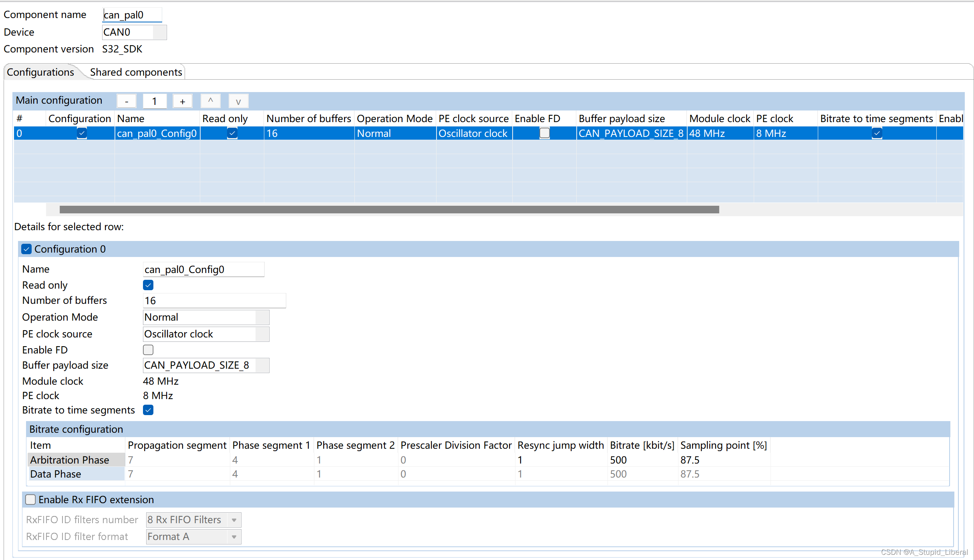
Task: Click the stepper number field showing 1
Action: click(154, 101)
